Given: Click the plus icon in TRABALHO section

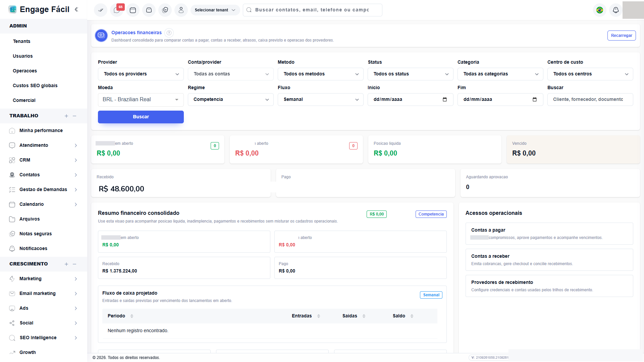Looking at the screenshot, I should click(x=66, y=116).
